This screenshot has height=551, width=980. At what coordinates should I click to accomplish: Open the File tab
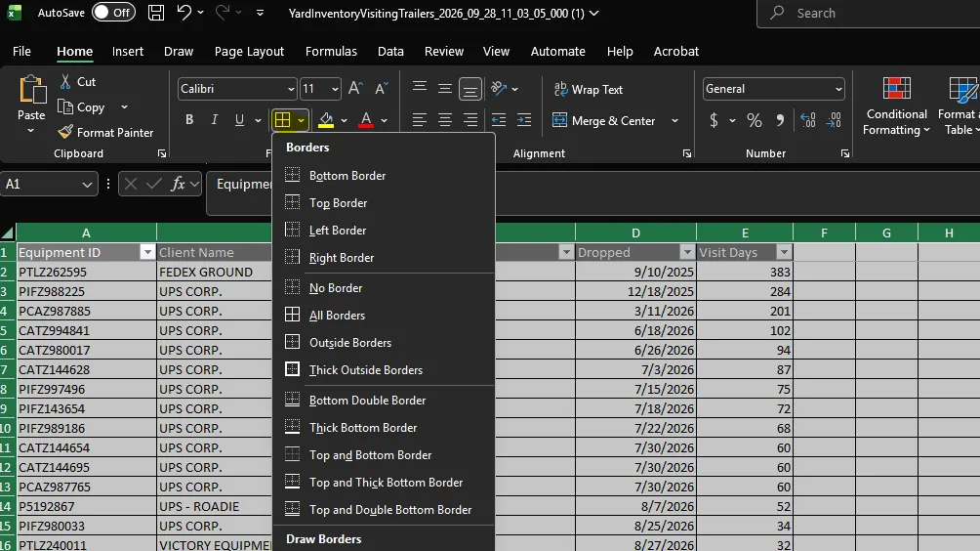click(21, 51)
